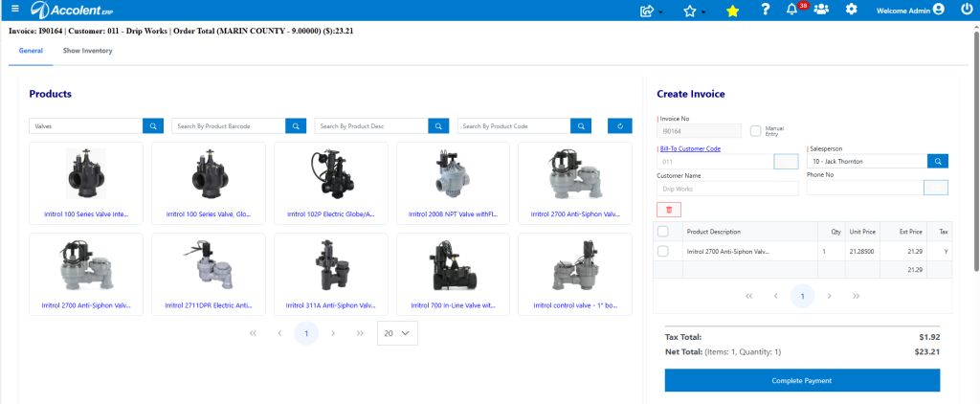Open Bill-To Customer Code link
The width and height of the screenshot is (980, 404).
coord(690,148)
